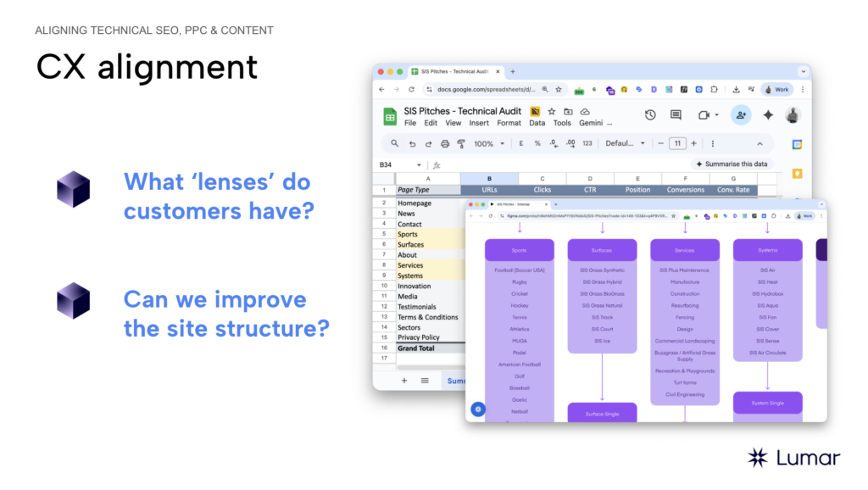Click the Sheets search menus magnifier icon
This screenshot has height=490, width=868.
pyautogui.click(x=394, y=143)
